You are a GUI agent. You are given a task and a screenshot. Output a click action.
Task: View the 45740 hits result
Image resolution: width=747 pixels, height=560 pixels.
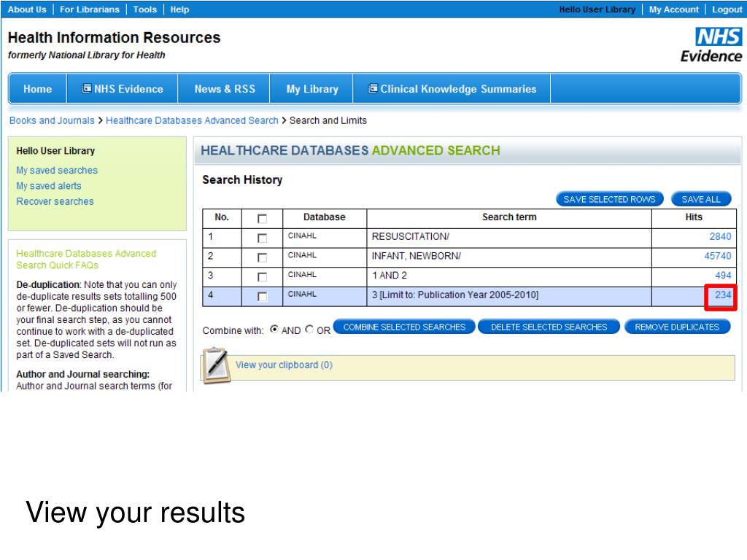click(718, 256)
